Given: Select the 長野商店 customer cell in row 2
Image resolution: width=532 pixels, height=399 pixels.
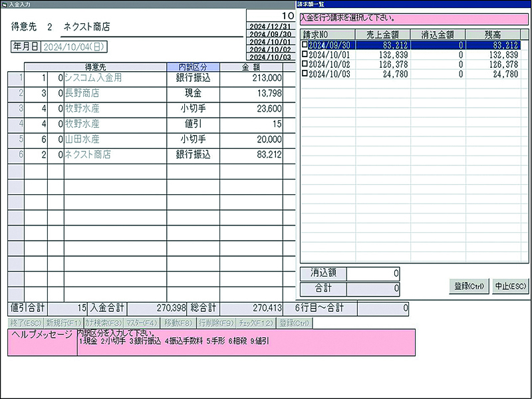Looking at the screenshot, I should point(114,94).
